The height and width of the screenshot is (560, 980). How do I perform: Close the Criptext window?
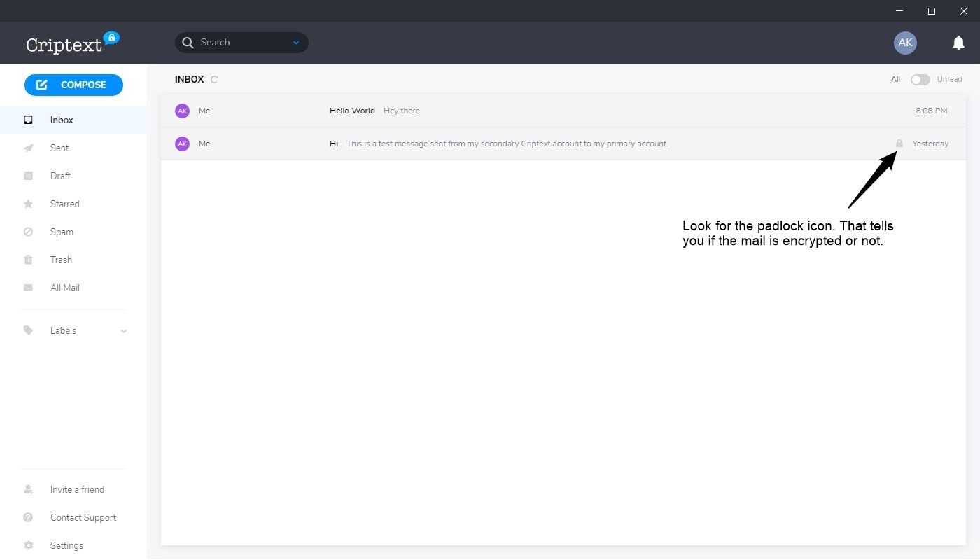pyautogui.click(x=964, y=10)
